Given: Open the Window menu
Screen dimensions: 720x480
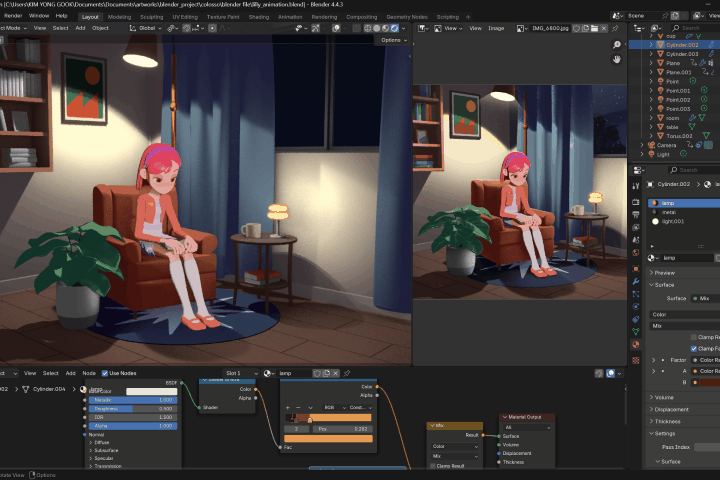Looking at the screenshot, I should click(39, 16).
